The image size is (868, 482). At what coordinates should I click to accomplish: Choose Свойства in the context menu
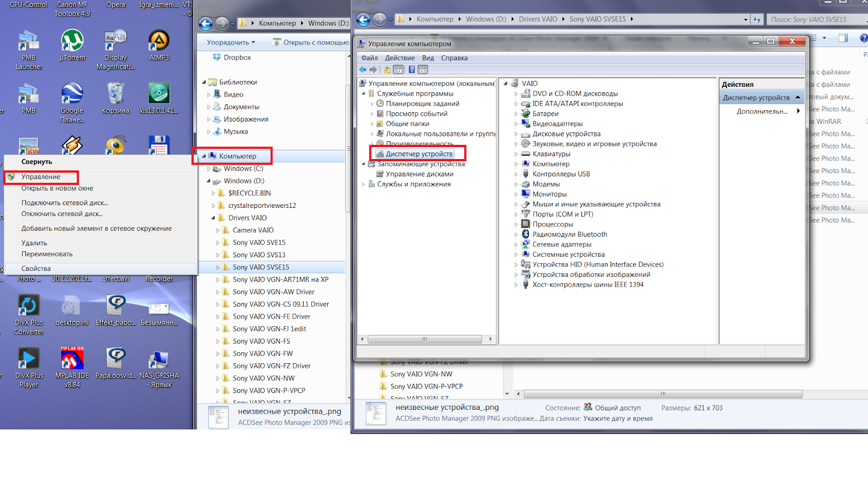coord(101,269)
